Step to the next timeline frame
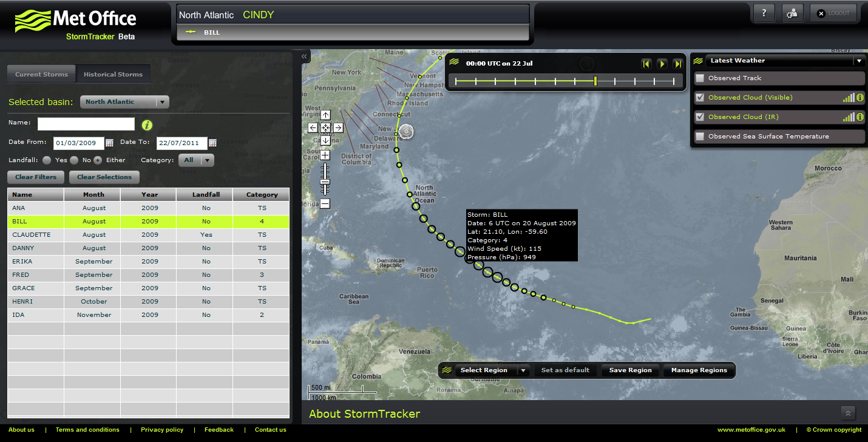The height and width of the screenshot is (442, 868). pos(662,63)
